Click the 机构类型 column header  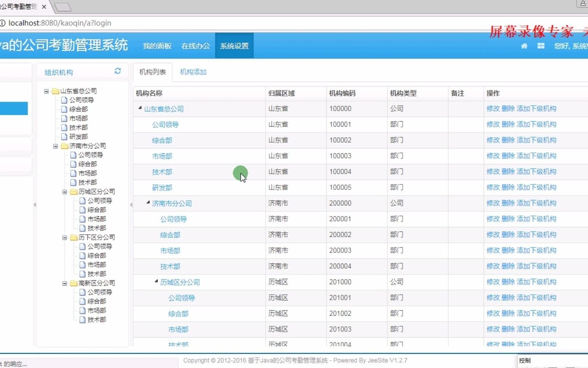pos(403,93)
